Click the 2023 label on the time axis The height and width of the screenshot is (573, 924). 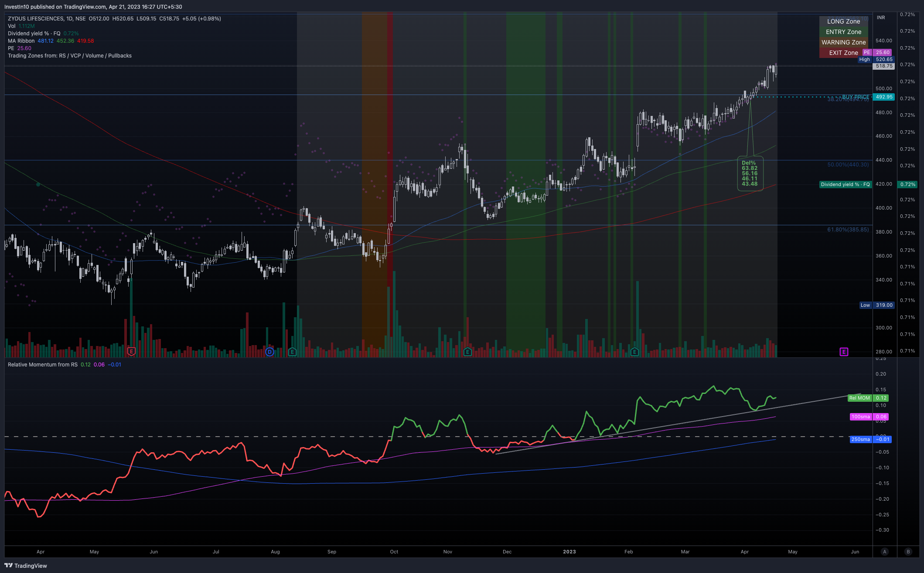[x=569, y=552]
